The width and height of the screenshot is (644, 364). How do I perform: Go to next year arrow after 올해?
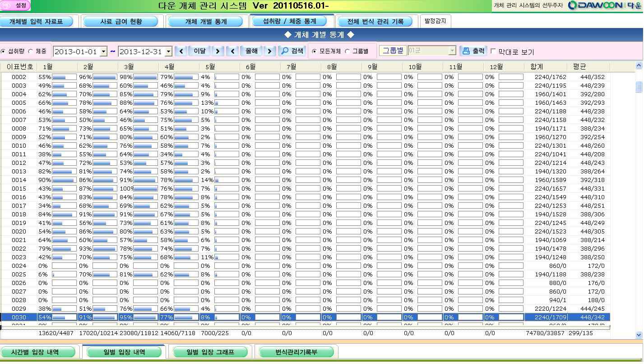pyautogui.click(x=269, y=51)
